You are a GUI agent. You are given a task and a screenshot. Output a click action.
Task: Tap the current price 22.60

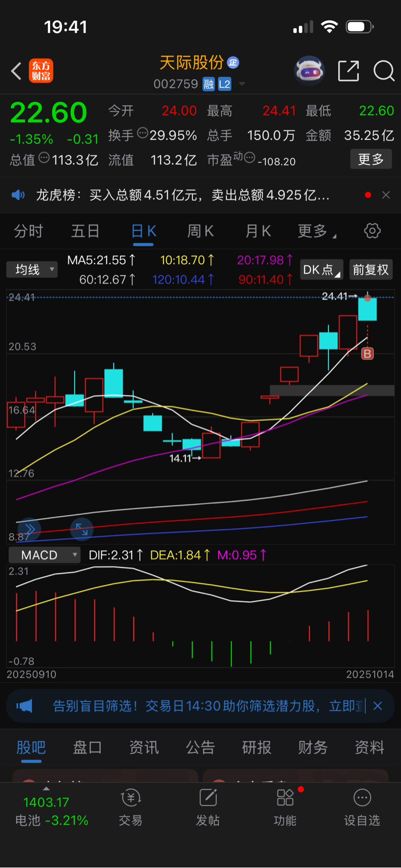click(x=49, y=112)
